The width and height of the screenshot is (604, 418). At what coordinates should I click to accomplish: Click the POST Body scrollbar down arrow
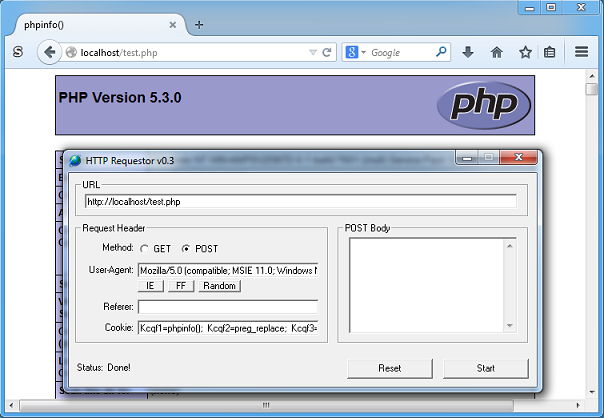pyautogui.click(x=509, y=325)
